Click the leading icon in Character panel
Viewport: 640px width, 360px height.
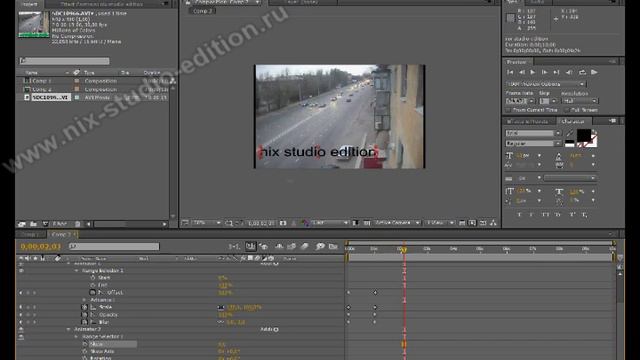559,156
